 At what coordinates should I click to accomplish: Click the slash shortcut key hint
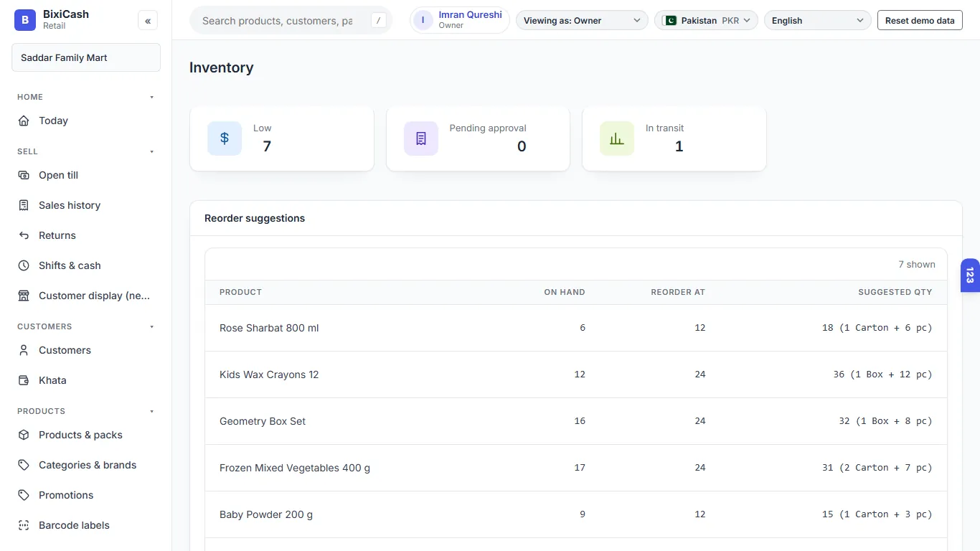(x=378, y=21)
